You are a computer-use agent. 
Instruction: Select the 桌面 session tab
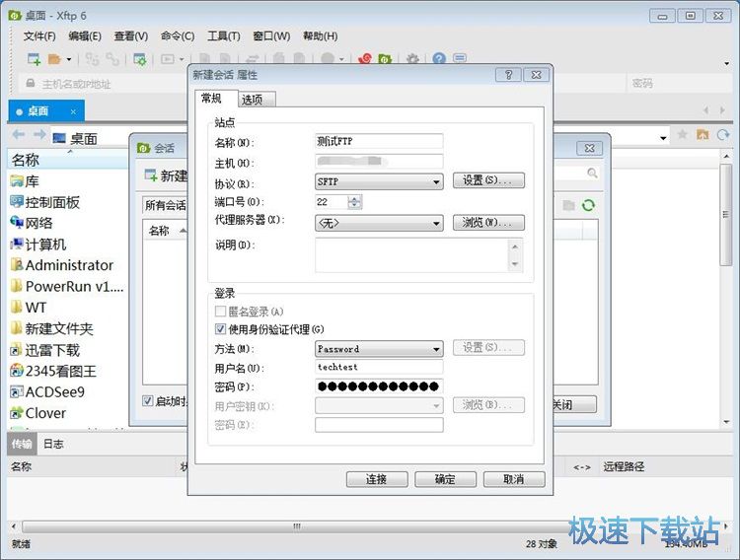[46, 111]
